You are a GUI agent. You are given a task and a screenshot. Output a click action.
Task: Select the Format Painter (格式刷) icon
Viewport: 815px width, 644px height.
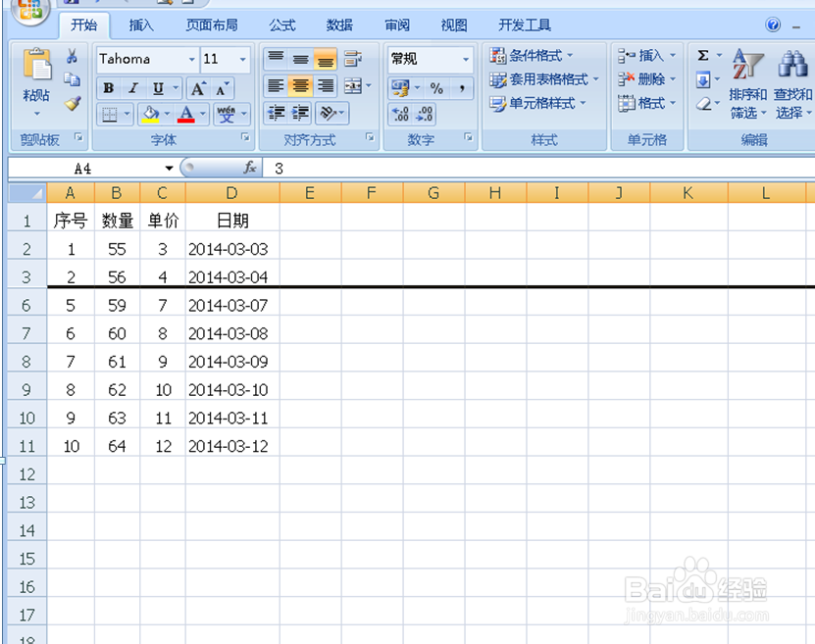point(71,103)
